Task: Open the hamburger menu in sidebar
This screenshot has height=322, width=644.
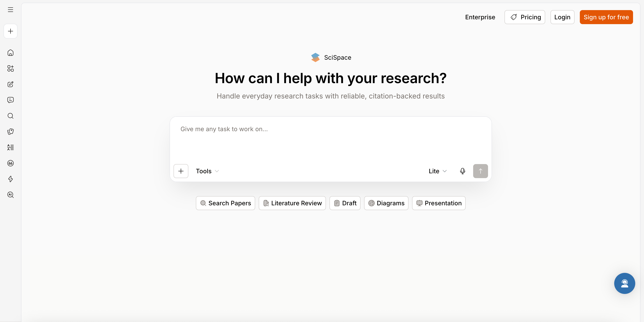Action: click(11, 10)
